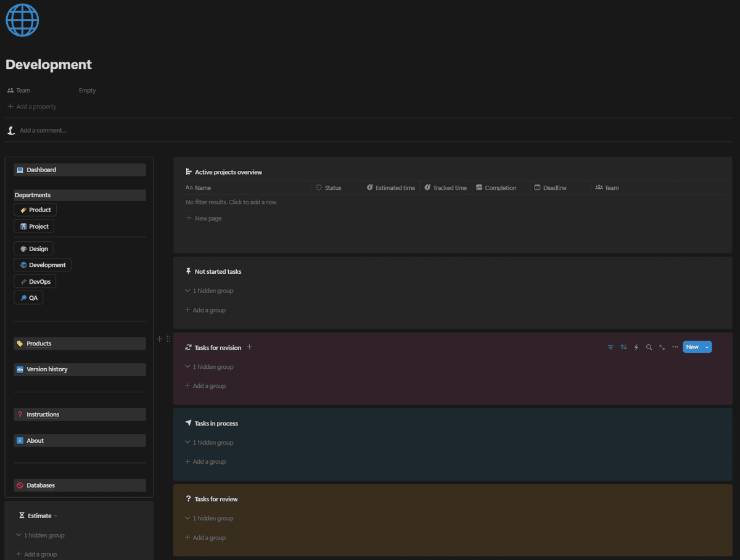Viewport: 740px width, 560px height.
Task: Expand the hidden group under Tasks in process
Action: 209,442
